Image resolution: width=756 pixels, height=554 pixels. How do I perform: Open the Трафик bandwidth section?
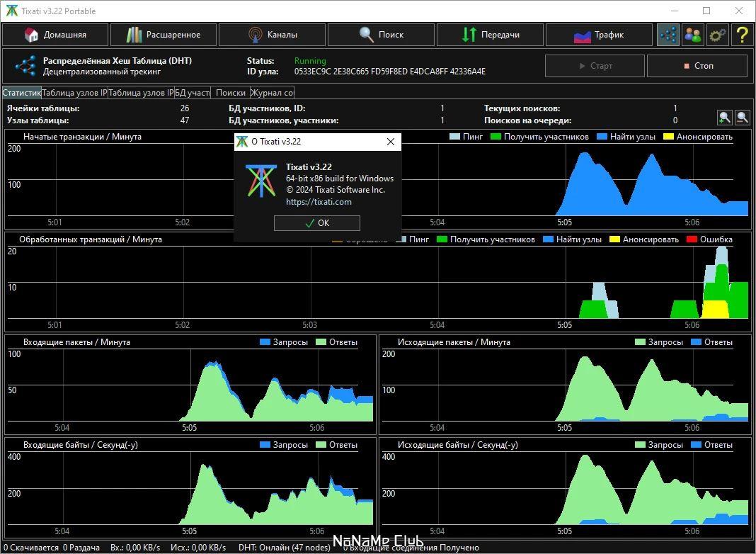point(599,35)
